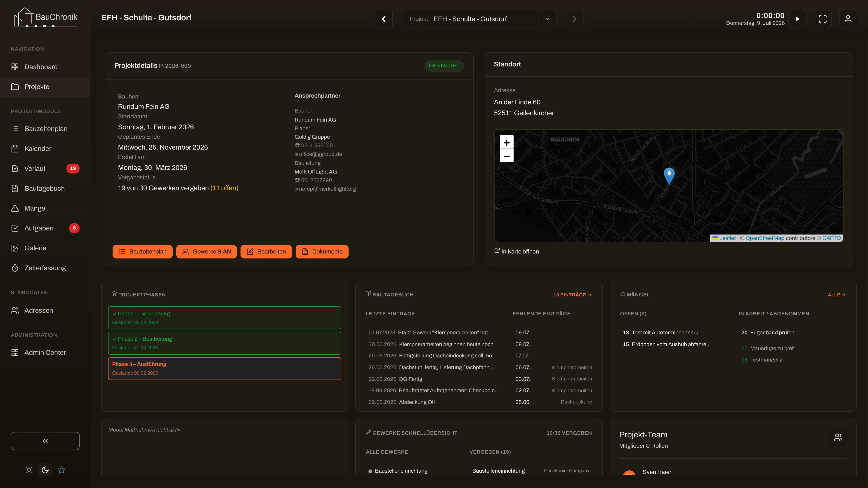Open the Mängel ALLE link
Image resolution: width=868 pixels, height=488 pixels.
click(837, 295)
